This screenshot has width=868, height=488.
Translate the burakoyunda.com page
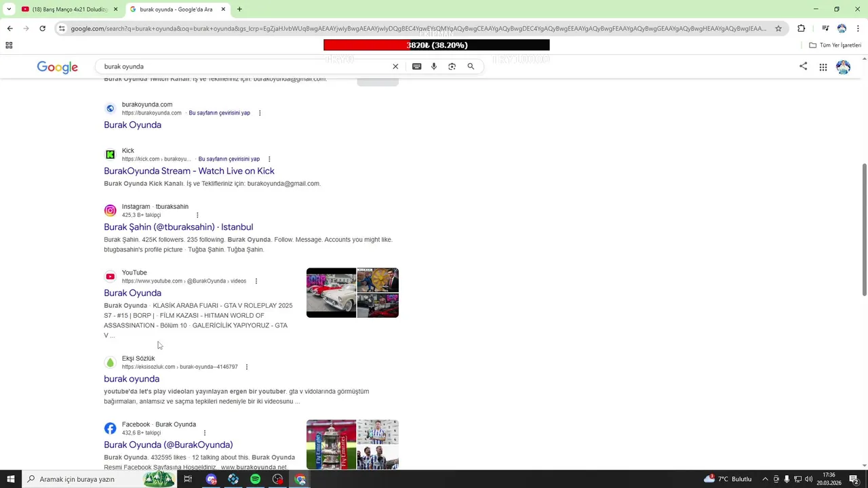coord(219,113)
